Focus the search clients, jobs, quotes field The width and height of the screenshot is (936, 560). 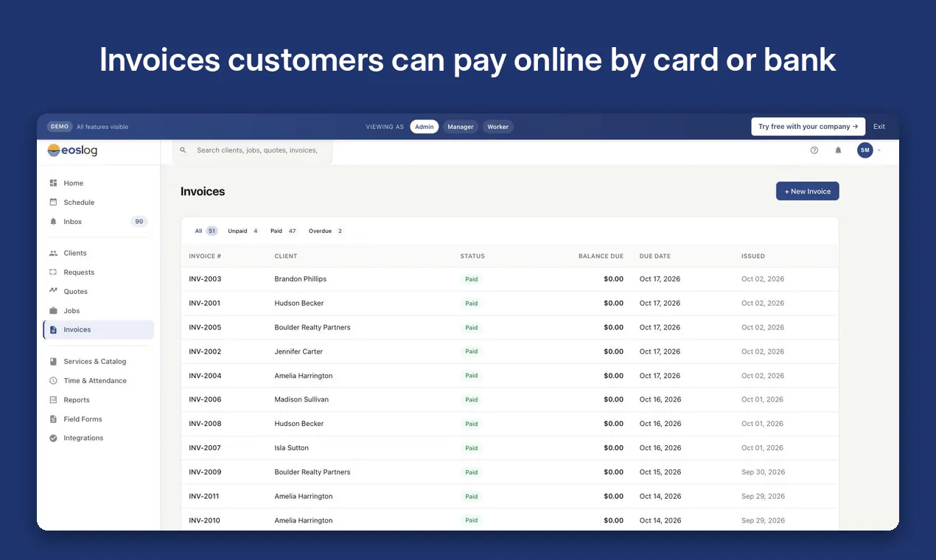pyautogui.click(x=253, y=150)
